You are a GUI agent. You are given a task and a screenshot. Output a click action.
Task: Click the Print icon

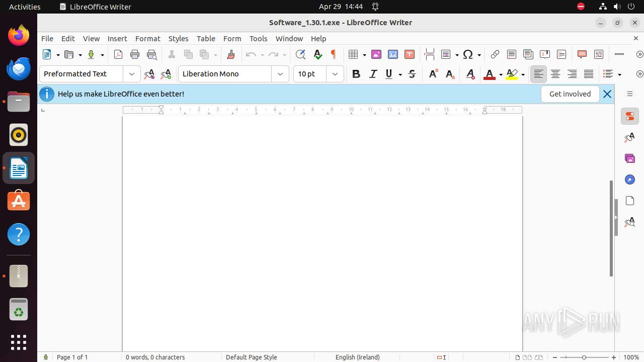pyautogui.click(x=135, y=55)
